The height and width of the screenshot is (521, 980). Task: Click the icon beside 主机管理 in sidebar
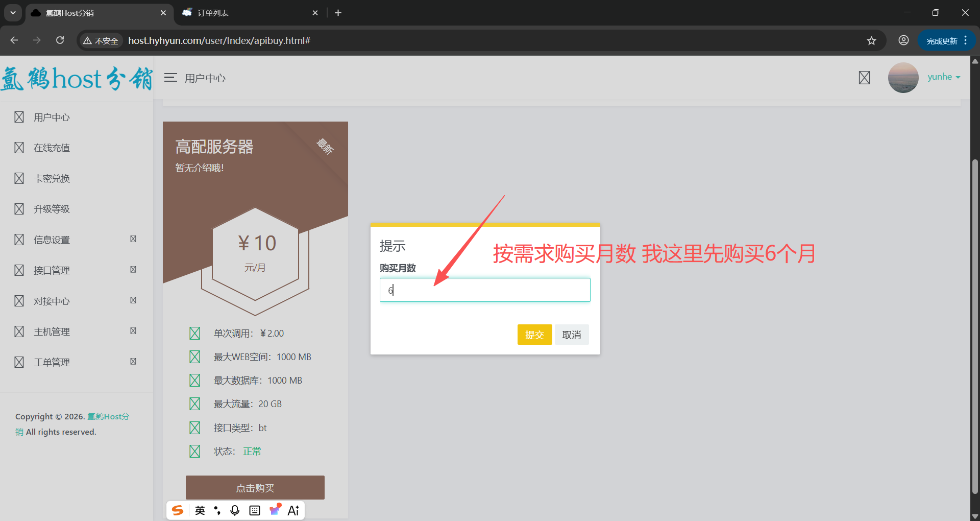pos(19,331)
